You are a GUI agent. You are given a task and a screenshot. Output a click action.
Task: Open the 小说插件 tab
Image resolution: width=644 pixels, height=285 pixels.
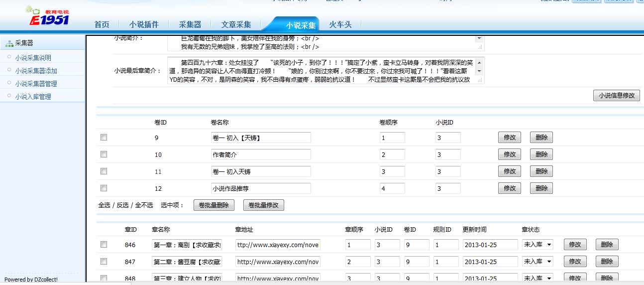click(x=144, y=24)
